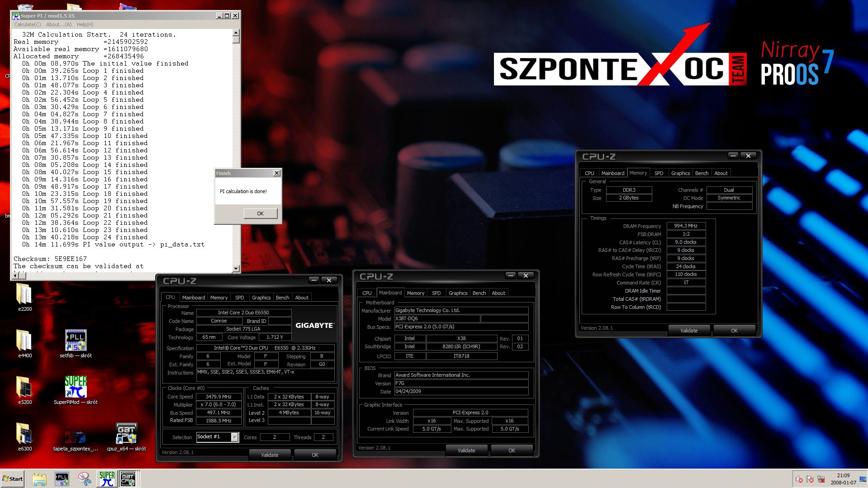
Task: Click the Core Speed value 3479.9 MHz
Action: 218,397
